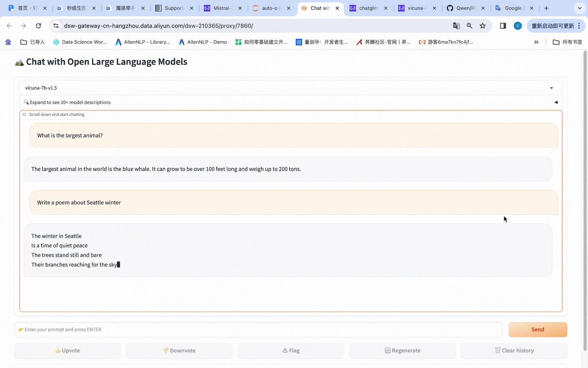The image size is (588, 368).
Task: Click the profile avatar icon in the toolbar
Action: (518, 26)
